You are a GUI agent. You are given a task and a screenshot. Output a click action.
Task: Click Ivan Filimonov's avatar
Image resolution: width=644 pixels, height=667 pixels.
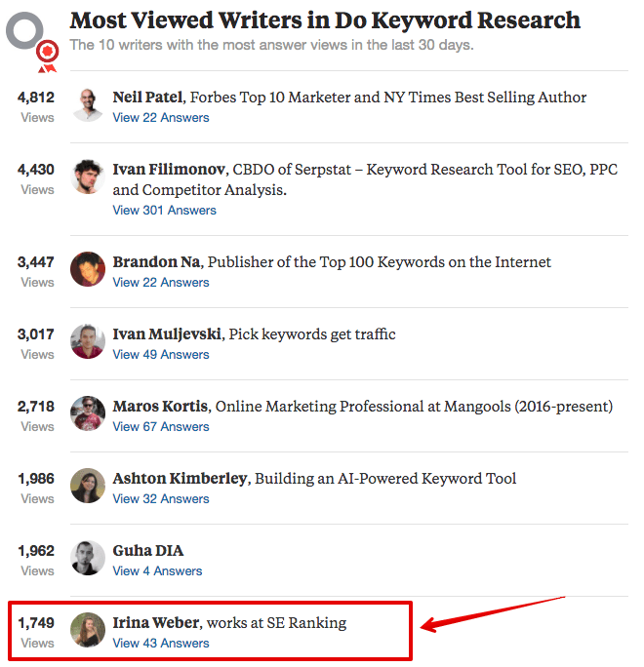(x=88, y=177)
